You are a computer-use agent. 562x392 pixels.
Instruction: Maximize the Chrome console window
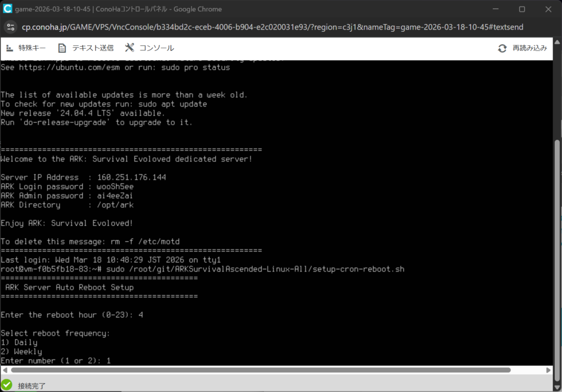[522, 9]
